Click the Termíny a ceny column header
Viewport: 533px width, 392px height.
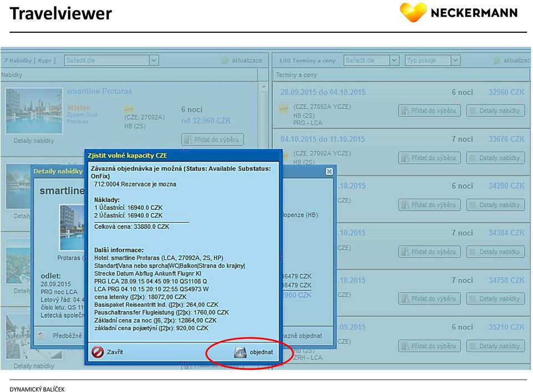[401, 75]
